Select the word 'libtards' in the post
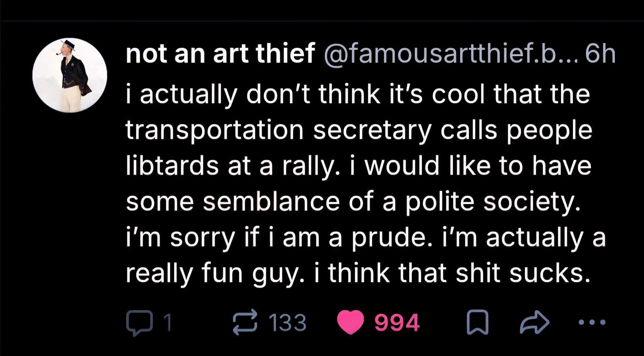 (172, 166)
